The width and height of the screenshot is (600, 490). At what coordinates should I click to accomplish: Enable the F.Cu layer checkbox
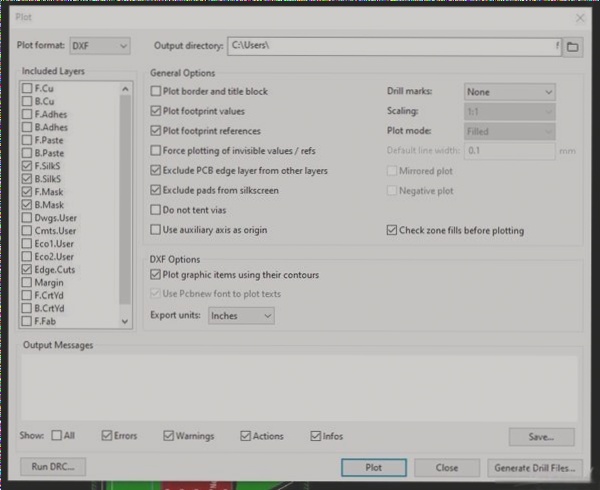click(x=27, y=89)
